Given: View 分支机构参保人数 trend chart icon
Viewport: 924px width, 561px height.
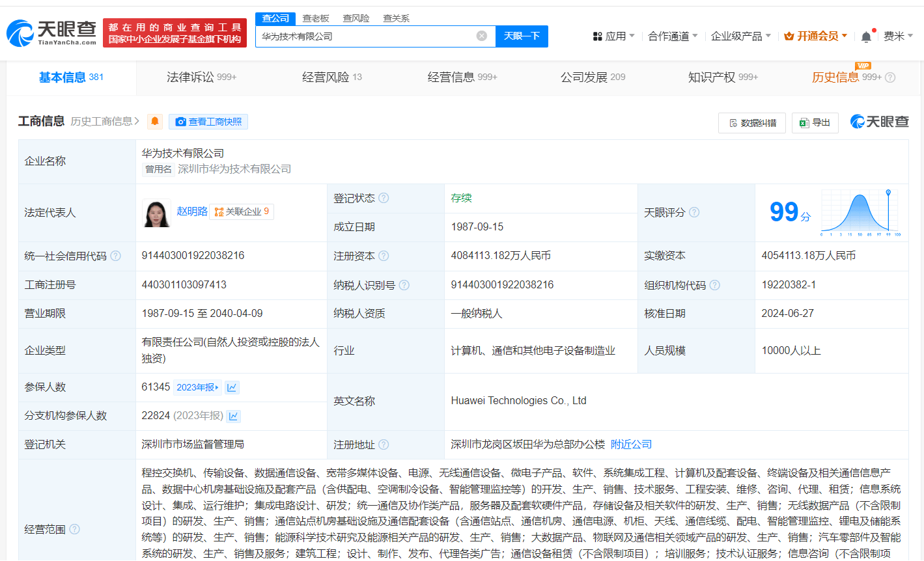Looking at the screenshot, I should [x=234, y=416].
